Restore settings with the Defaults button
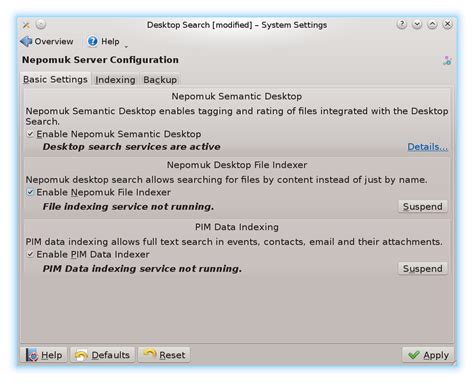The width and height of the screenshot is (474, 383). [103, 355]
